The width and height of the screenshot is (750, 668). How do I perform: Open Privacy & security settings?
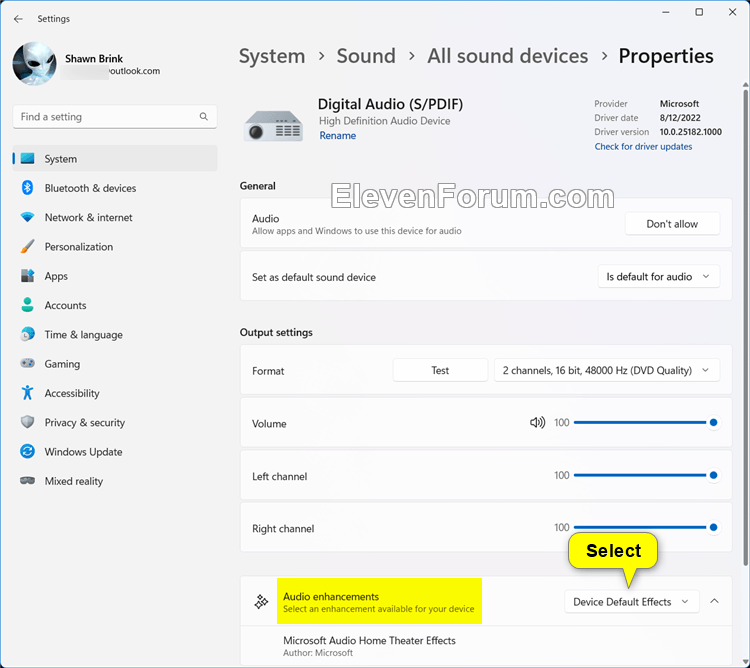115,422
